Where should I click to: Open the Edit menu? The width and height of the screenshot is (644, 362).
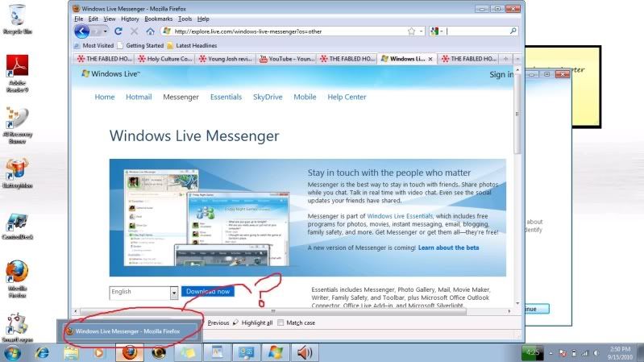93,19
